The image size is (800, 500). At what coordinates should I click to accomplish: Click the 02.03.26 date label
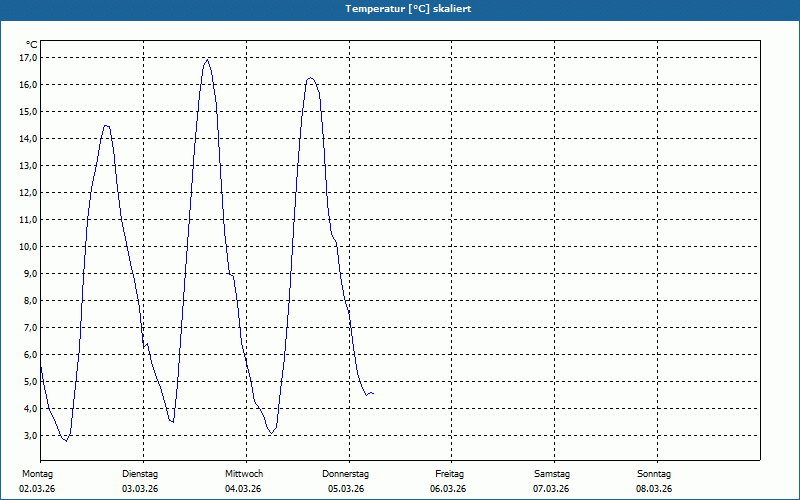(x=37, y=489)
